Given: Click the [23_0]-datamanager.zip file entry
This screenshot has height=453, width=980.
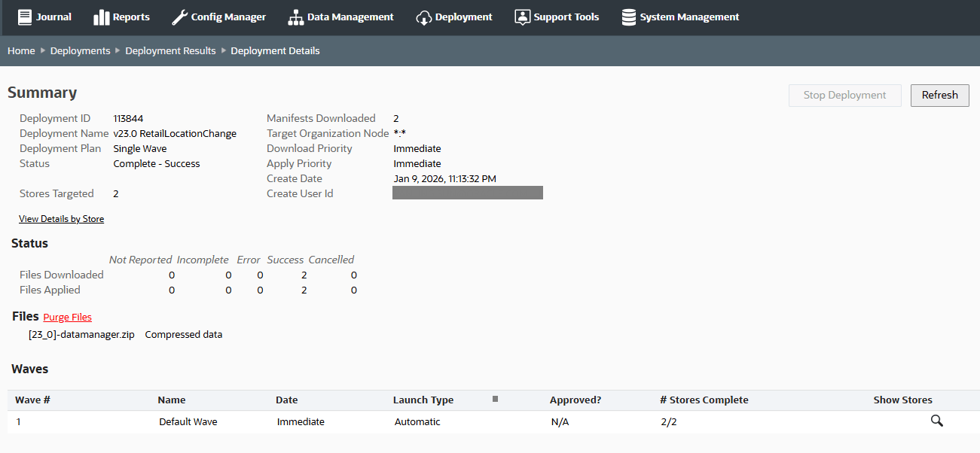Looking at the screenshot, I should 81,334.
